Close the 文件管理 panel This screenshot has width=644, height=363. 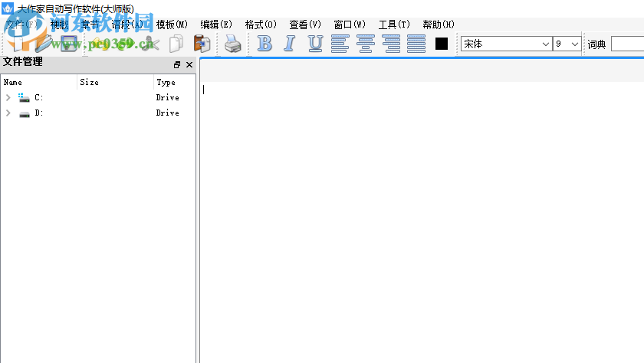[189, 65]
